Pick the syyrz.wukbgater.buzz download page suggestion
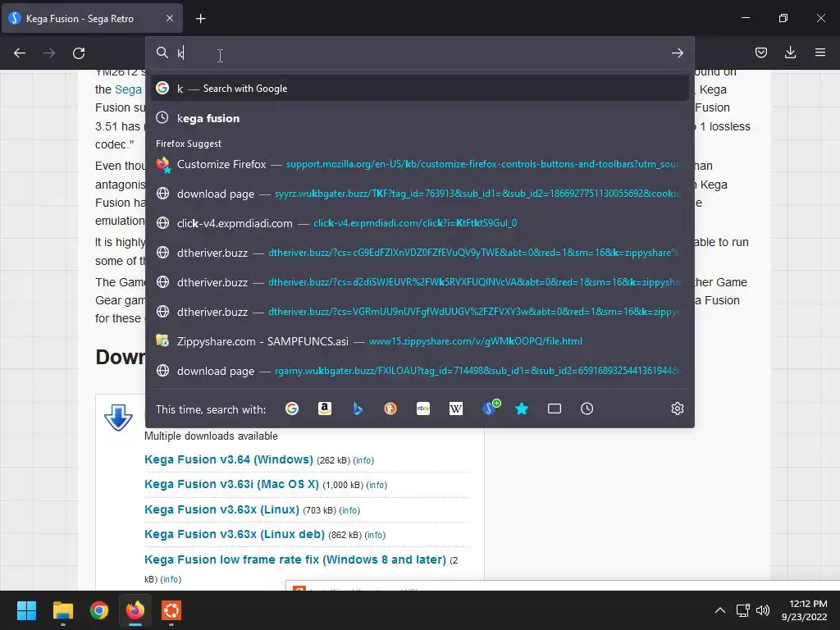The height and width of the screenshot is (630, 840). [420, 194]
